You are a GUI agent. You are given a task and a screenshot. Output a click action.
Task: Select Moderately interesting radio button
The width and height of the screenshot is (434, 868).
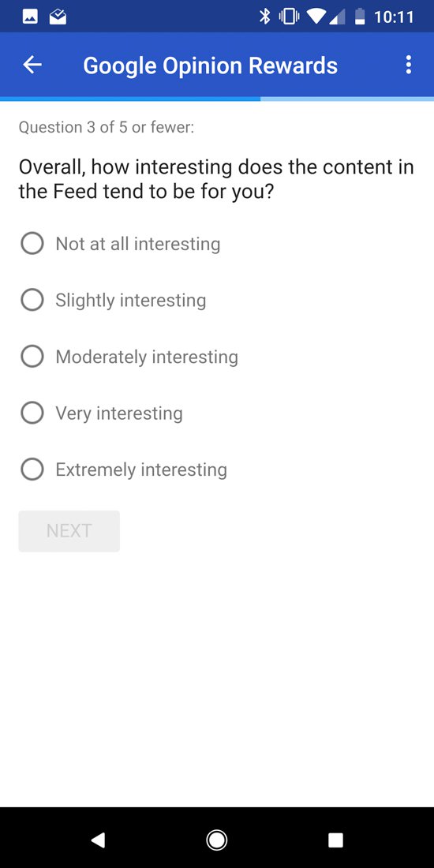coord(129,357)
